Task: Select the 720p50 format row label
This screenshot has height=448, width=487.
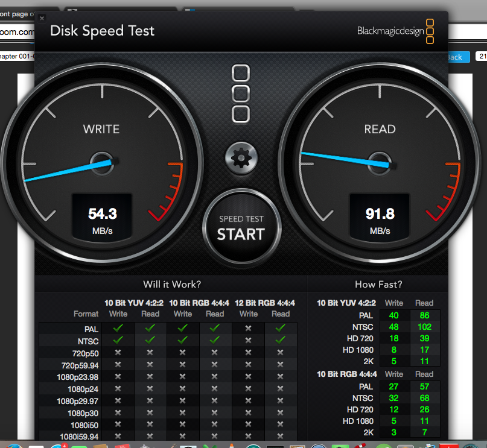Action: tap(86, 353)
